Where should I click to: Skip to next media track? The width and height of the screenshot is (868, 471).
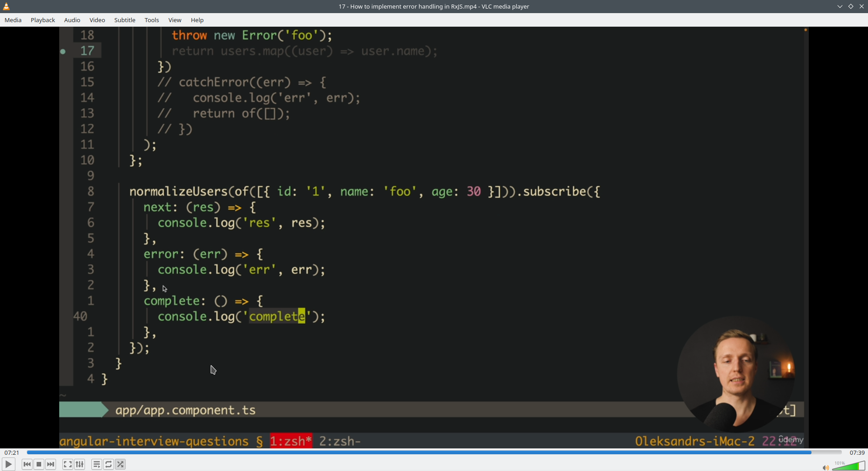click(51, 464)
